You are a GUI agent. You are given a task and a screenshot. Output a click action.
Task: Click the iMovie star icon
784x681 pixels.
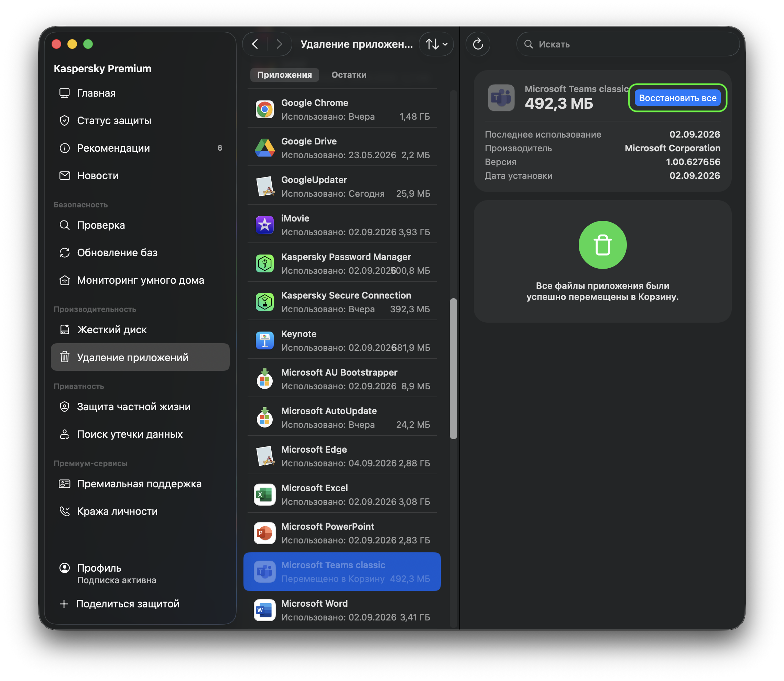(x=265, y=225)
